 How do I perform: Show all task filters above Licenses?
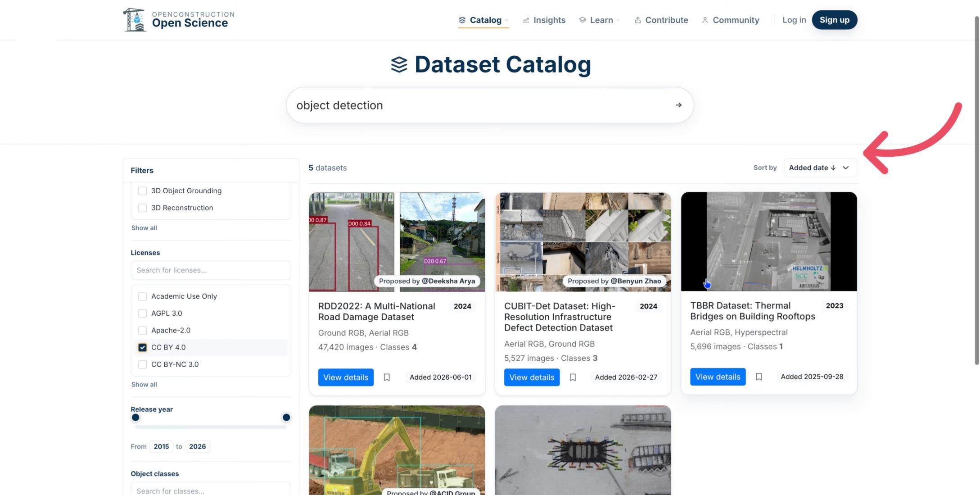click(144, 228)
